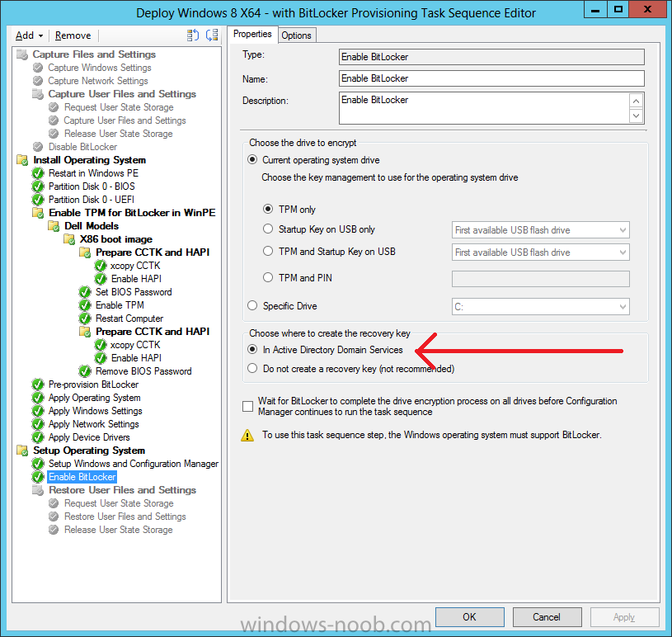672x637 pixels.
Task: Click green check icon for Setup Windows and Configuration Manager
Action: (38, 464)
